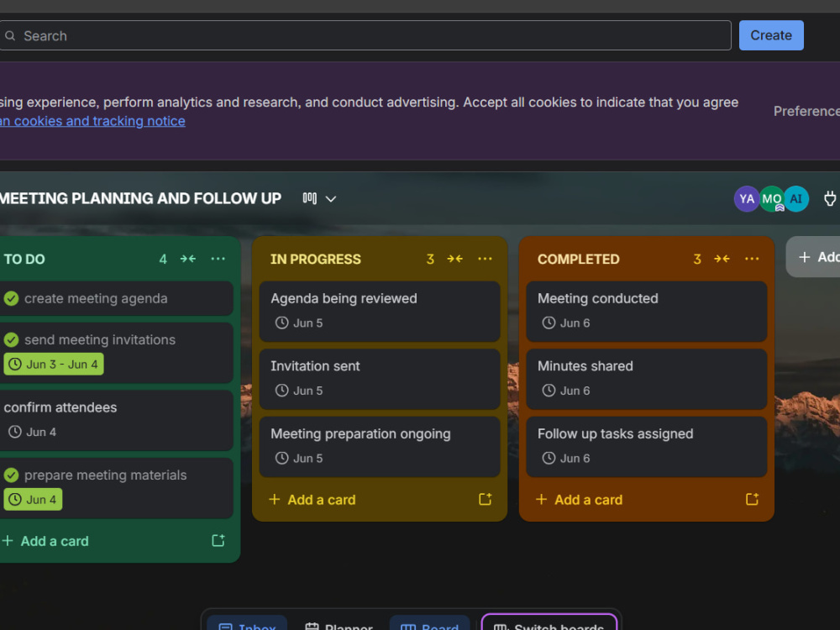Click clock icon on Agenda being reviewed

(x=281, y=323)
